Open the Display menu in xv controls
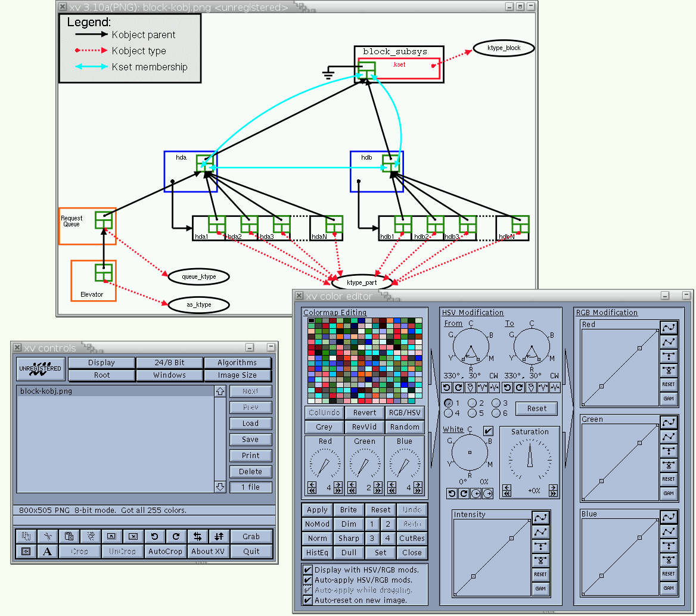This screenshot has height=616, width=696. click(x=101, y=362)
